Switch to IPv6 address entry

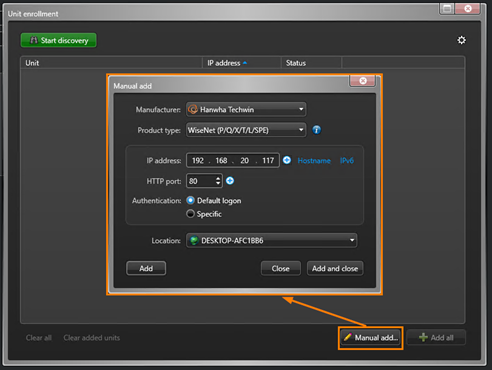click(347, 161)
